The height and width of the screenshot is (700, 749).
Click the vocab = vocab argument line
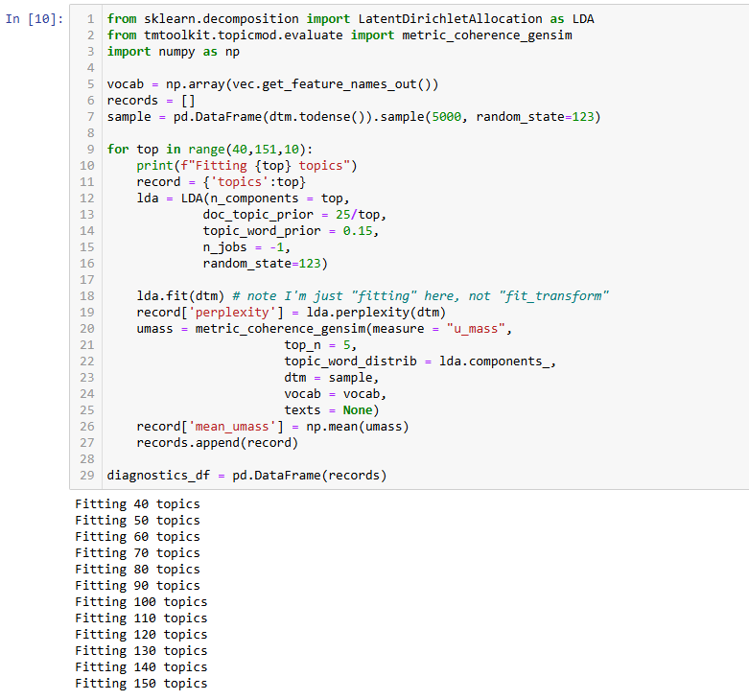(x=335, y=393)
